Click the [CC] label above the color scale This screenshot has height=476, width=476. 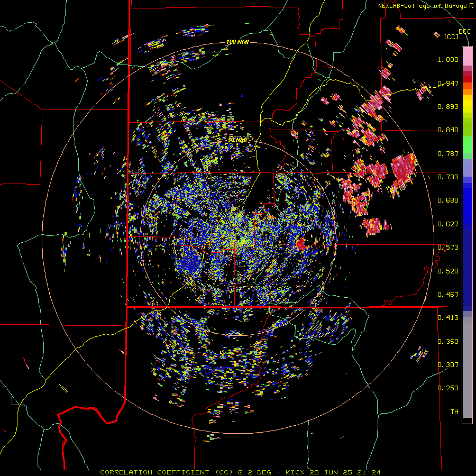click(451, 36)
